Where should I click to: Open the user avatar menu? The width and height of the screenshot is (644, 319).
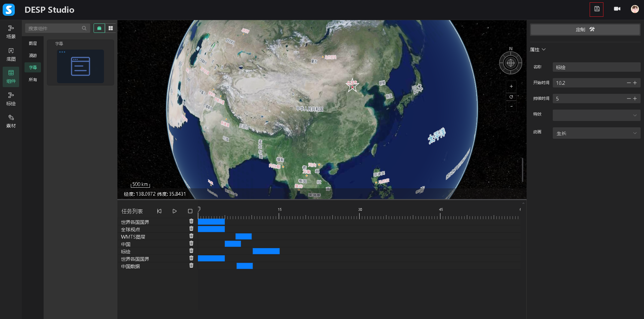(x=635, y=9)
